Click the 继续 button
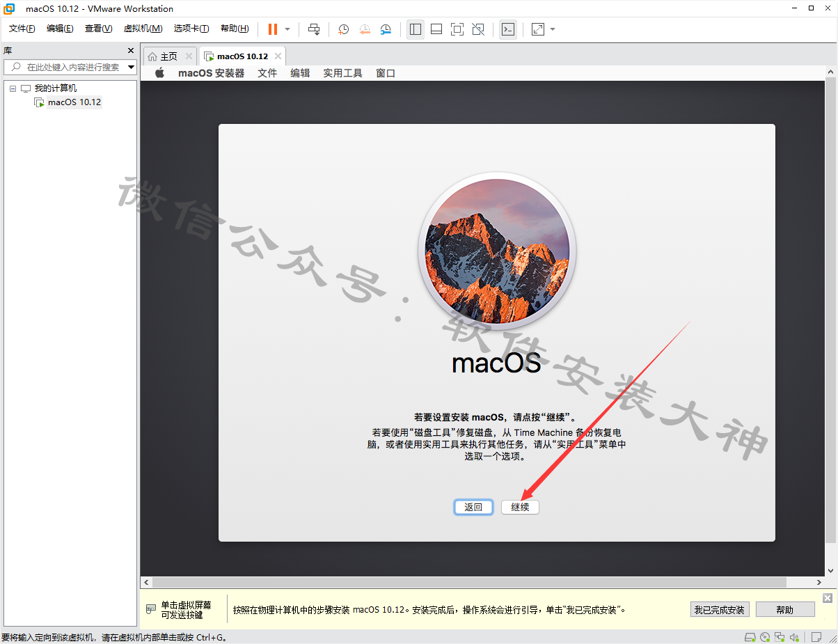This screenshot has height=644, width=838. coord(520,507)
